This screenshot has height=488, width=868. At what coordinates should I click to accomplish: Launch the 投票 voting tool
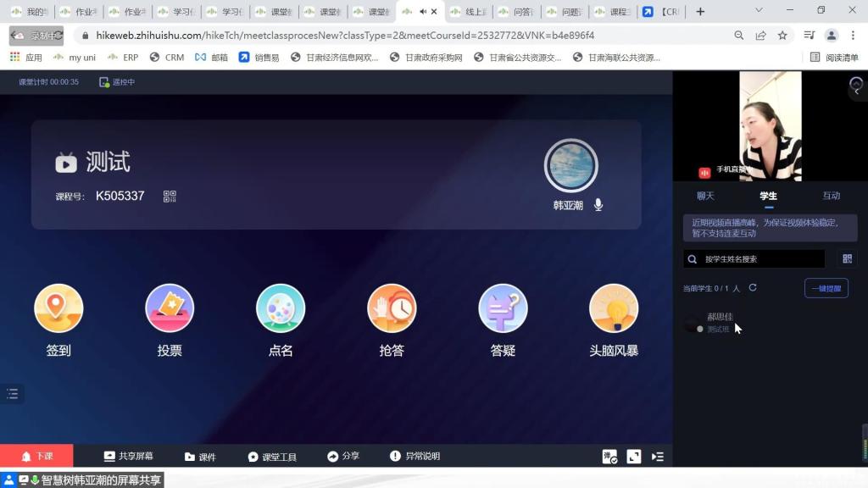point(170,308)
